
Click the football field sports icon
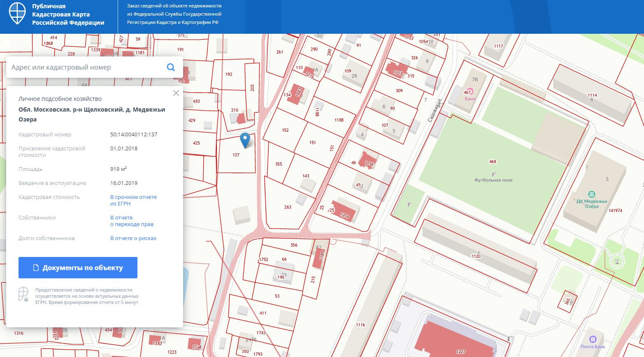[493, 174]
